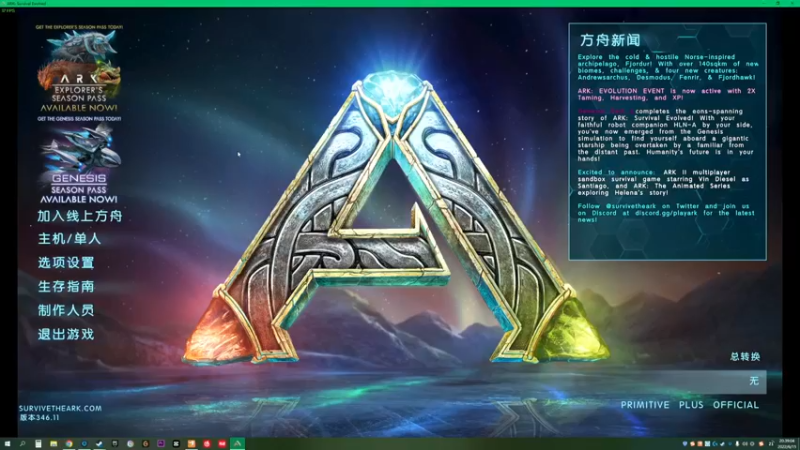Open the Genesis Season Pass banner
This screenshot has width=800, height=450.
pos(79,161)
